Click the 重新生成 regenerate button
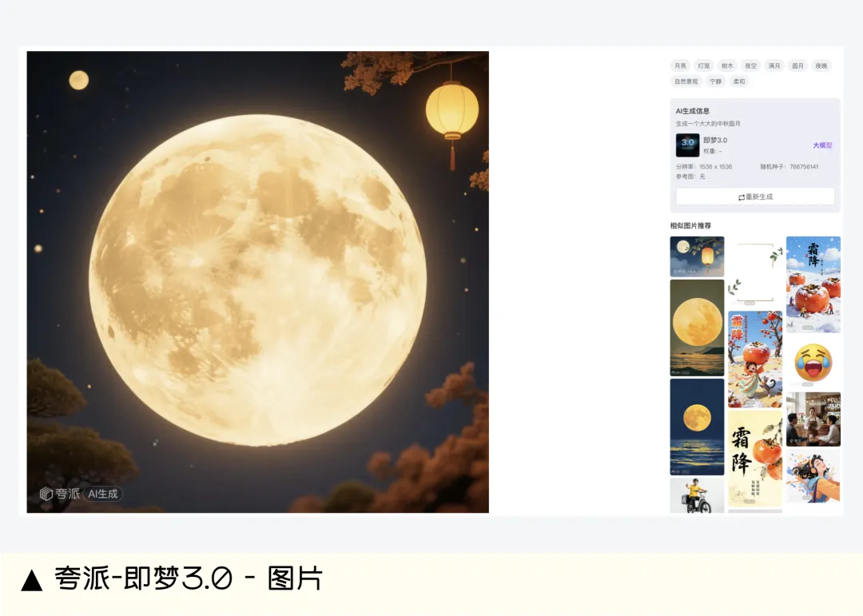The width and height of the screenshot is (863, 616). 755,197
